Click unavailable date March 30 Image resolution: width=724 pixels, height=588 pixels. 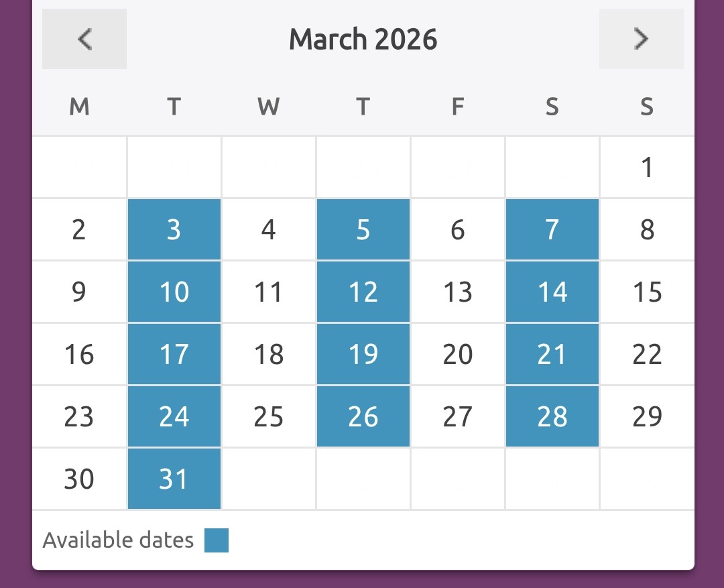(79, 479)
